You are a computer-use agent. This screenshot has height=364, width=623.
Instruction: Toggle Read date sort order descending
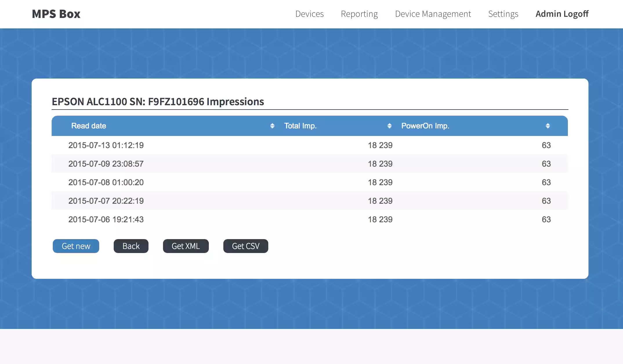click(x=272, y=125)
